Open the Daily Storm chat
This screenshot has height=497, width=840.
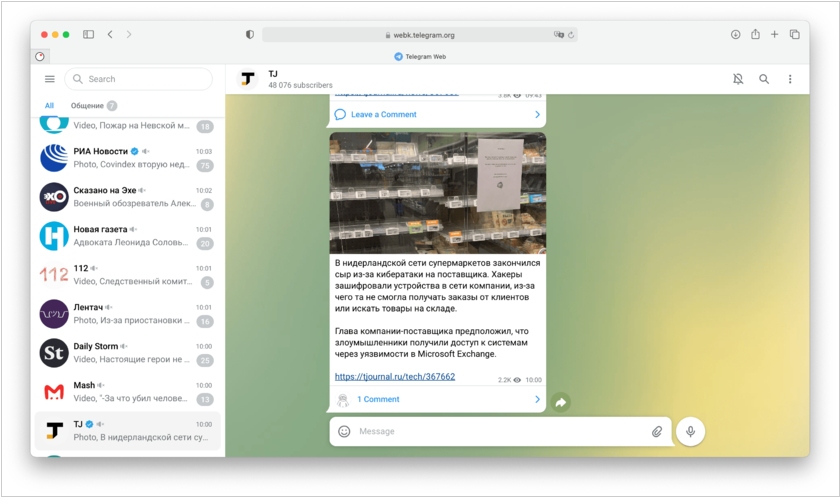pos(128,353)
